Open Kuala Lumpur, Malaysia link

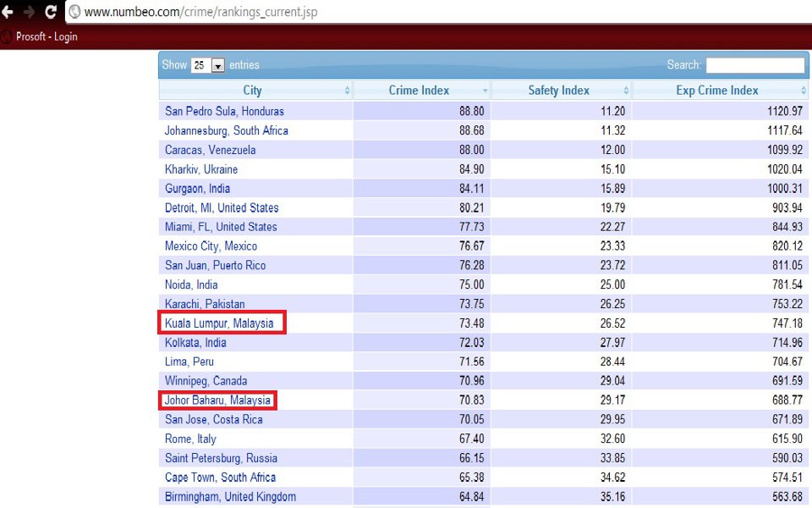pyautogui.click(x=219, y=323)
